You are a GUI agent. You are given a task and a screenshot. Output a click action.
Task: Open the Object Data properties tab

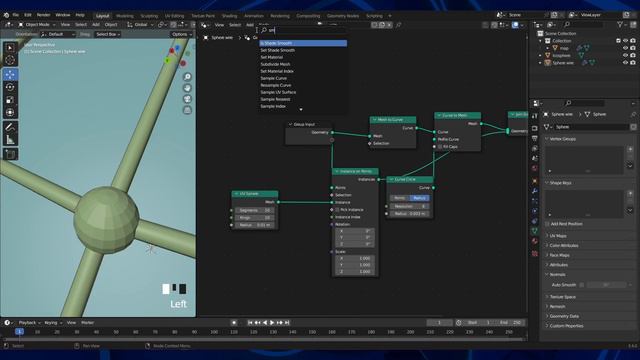tap(535, 231)
